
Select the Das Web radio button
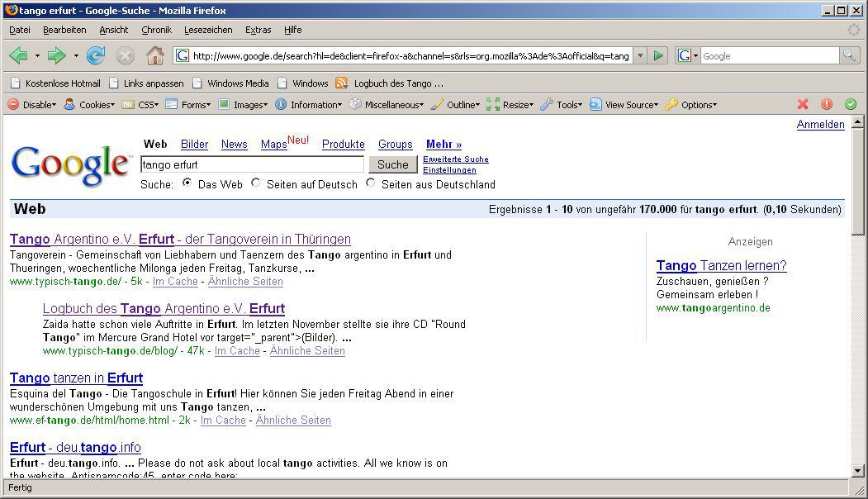[x=187, y=183]
